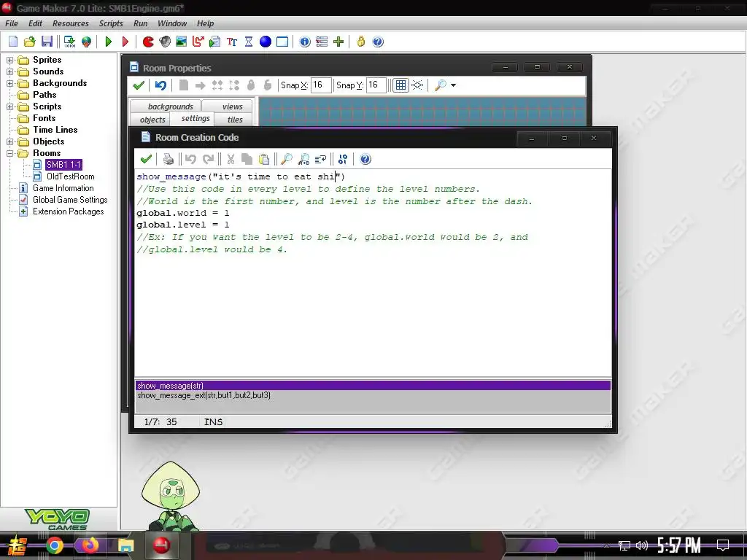Create a room resource
The width and height of the screenshot is (747, 560).
point(282,42)
